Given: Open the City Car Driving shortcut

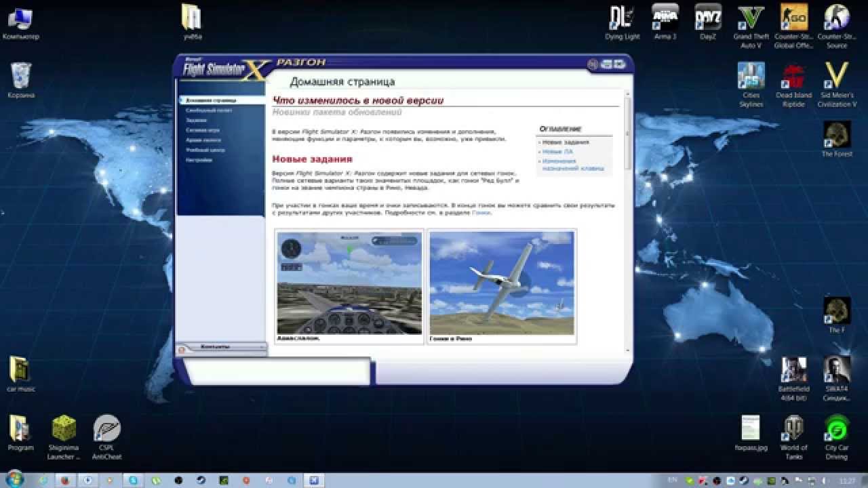Looking at the screenshot, I should (x=837, y=438).
